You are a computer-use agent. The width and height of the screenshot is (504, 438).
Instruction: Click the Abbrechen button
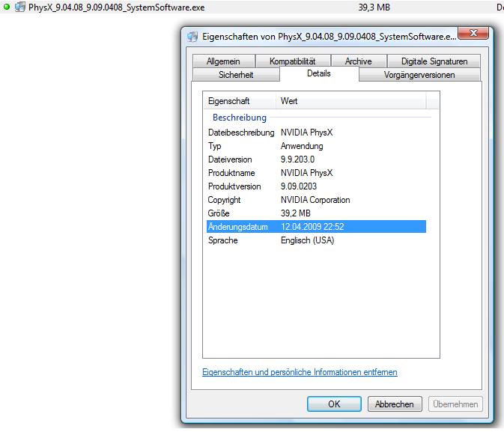pos(395,404)
